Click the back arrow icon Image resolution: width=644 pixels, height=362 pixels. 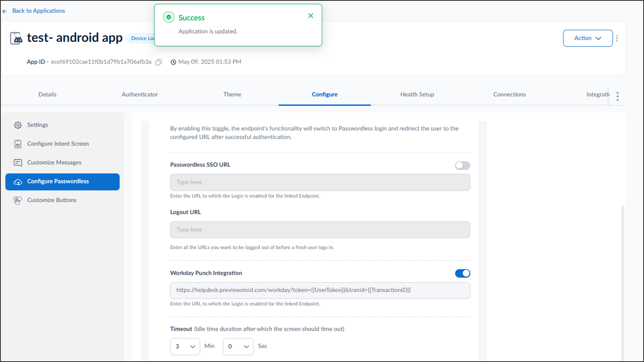[4, 11]
